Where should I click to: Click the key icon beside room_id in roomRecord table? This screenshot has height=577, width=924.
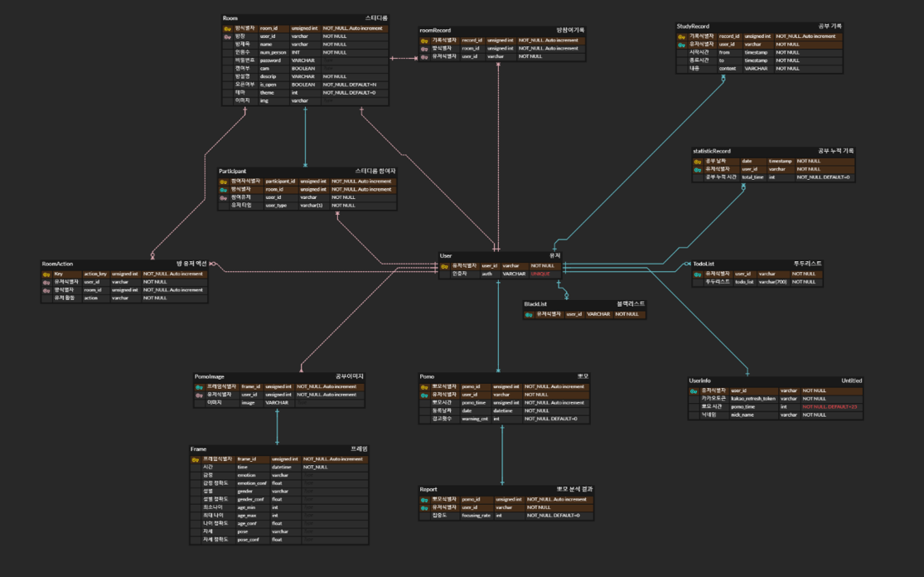pyautogui.click(x=424, y=49)
